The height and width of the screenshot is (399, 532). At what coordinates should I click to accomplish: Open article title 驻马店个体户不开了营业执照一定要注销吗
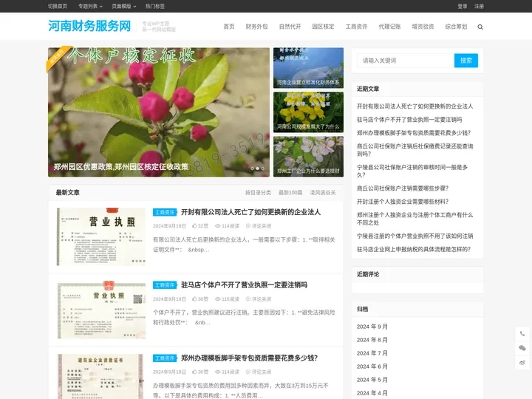click(245, 285)
